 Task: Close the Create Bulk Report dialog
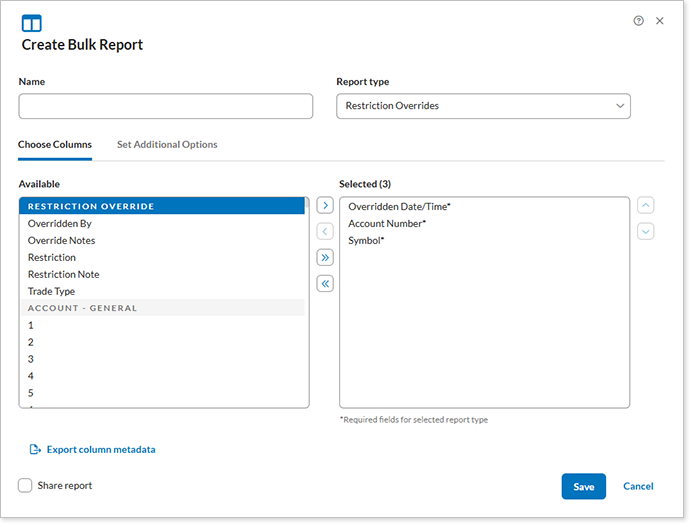click(660, 21)
